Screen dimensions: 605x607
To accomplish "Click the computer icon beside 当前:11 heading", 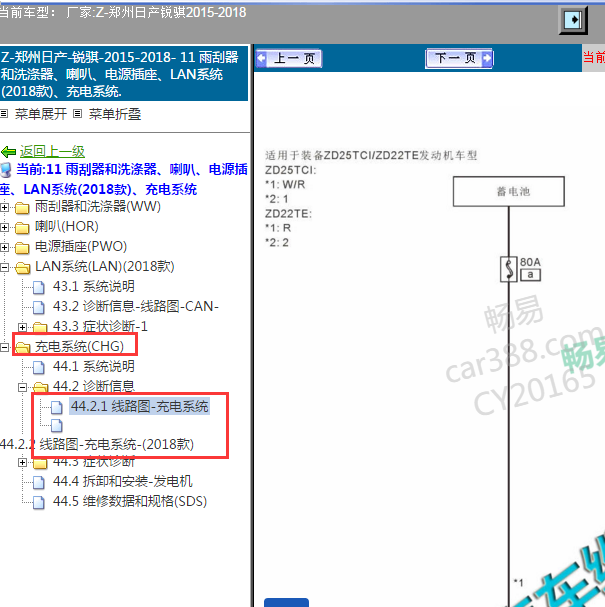I will pyautogui.click(x=5, y=170).
